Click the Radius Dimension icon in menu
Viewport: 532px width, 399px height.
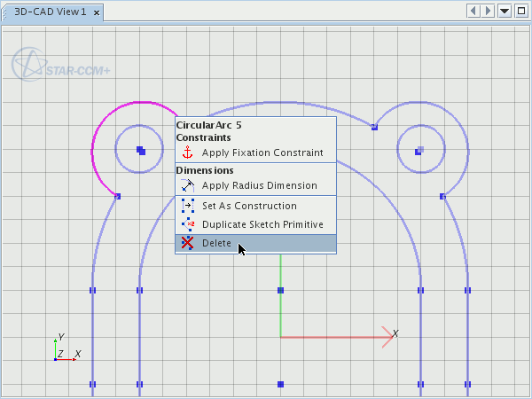187,185
